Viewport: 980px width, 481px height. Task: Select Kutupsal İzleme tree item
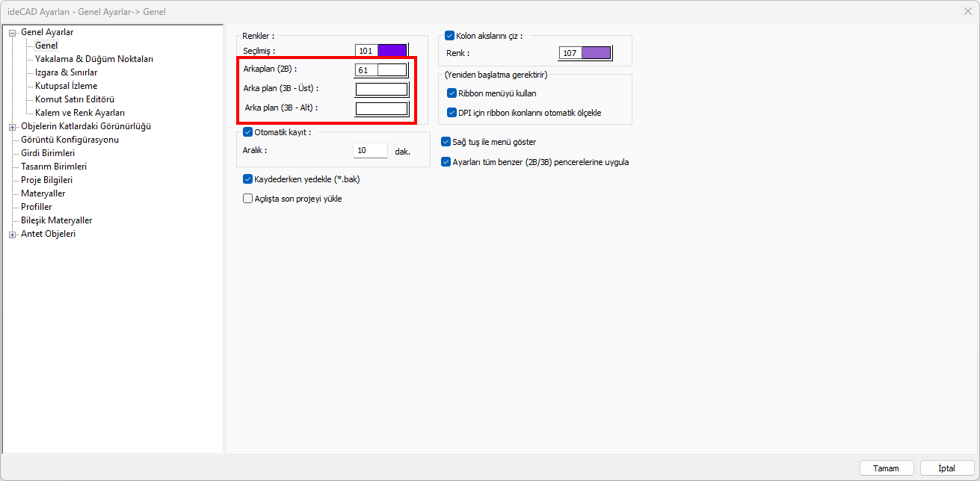point(66,86)
